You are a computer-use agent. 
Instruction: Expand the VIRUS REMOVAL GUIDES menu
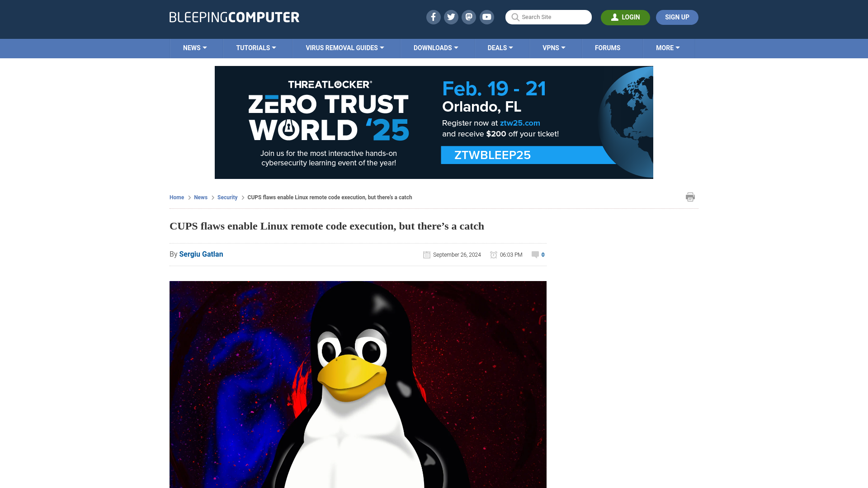[344, 47]
